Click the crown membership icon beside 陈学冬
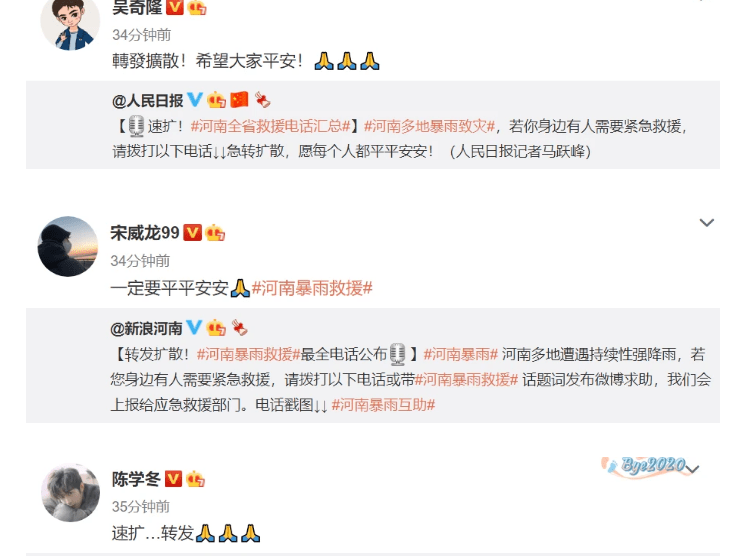 point(195,479)
